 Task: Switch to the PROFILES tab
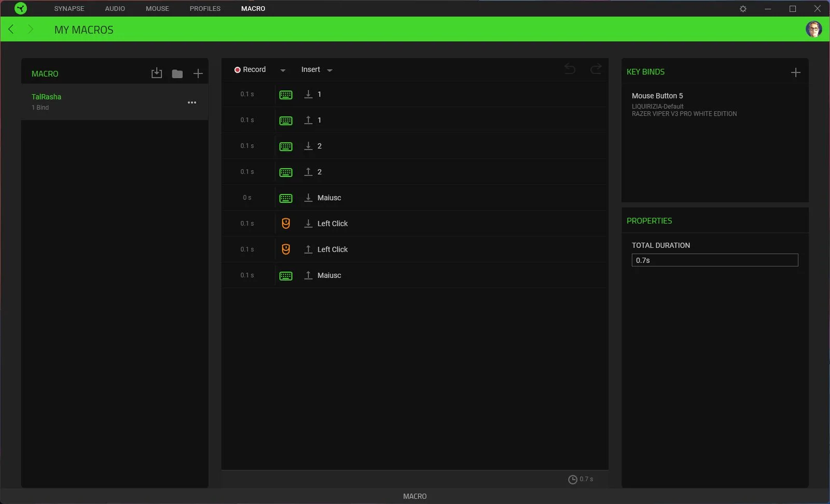[205, 9]
